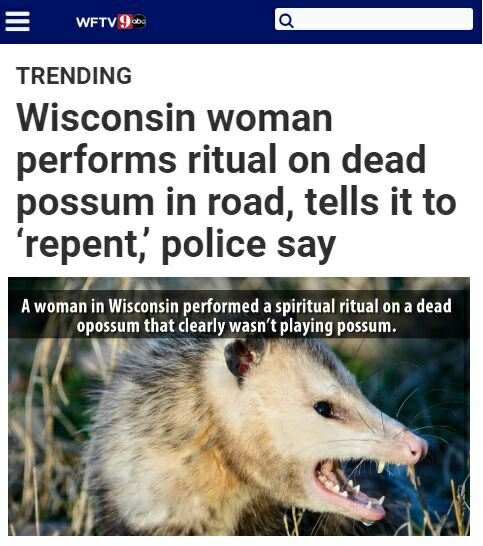Click the magnifying glass search icon

pos(286,21)
